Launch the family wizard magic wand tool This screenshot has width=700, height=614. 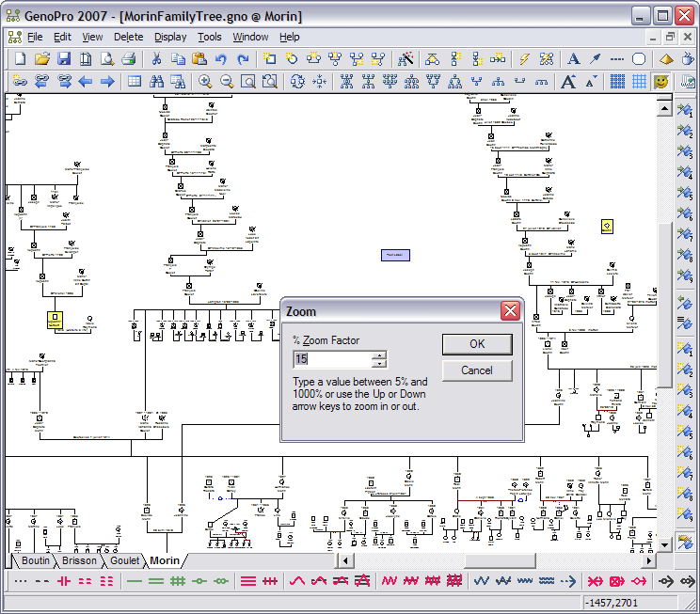pyautogui.click(x=406, y=58)
